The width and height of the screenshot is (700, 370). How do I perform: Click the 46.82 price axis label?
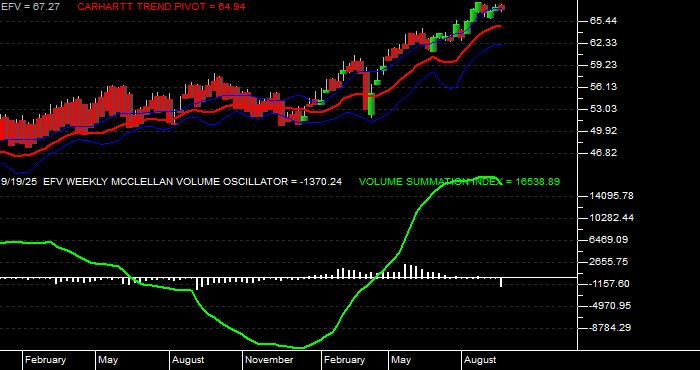coord(603,153)
